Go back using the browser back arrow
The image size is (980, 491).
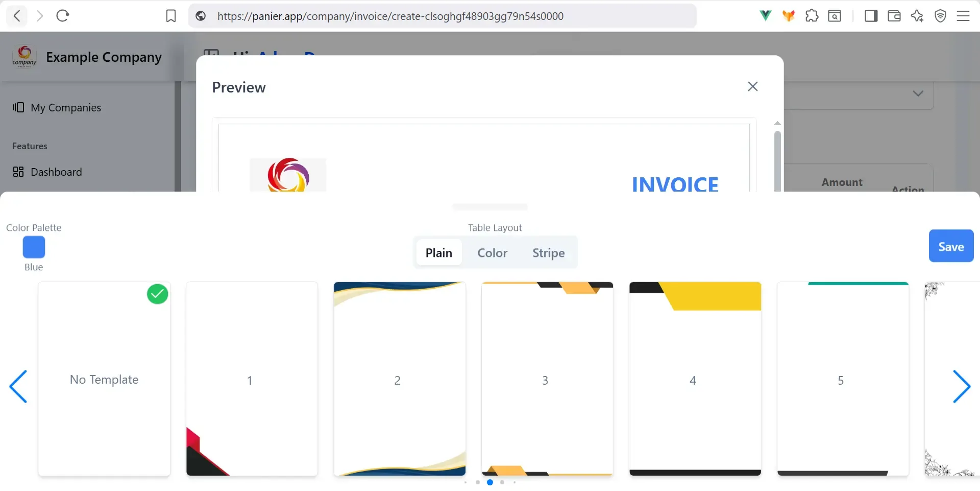click(17, 16)
